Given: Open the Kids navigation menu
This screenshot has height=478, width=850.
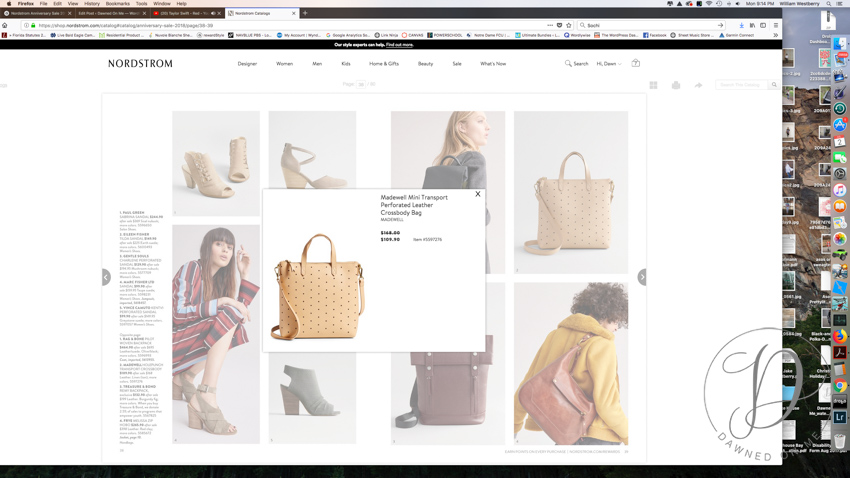Looking at the screenshot, I should [346, 63].
